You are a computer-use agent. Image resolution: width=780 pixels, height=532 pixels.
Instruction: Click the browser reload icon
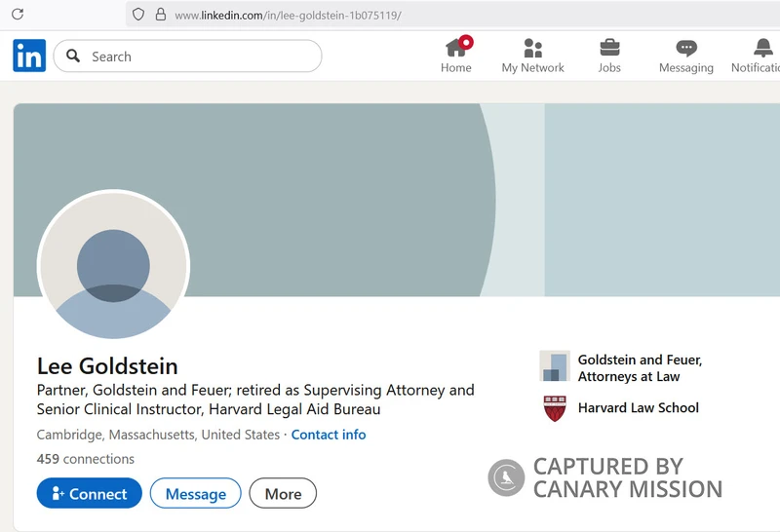point(18,14)
